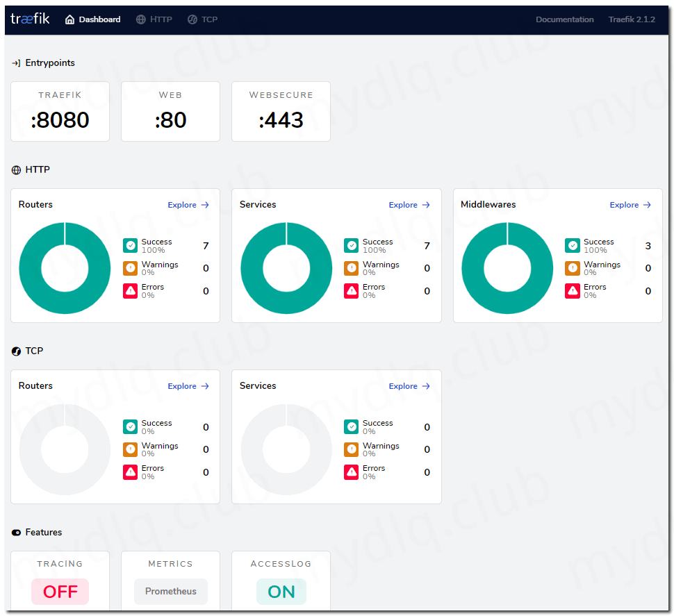Image resolution: width=674 pixels, height=616 pixels.
Task: Explore TCP Services details
Action: tap(409, 386)
